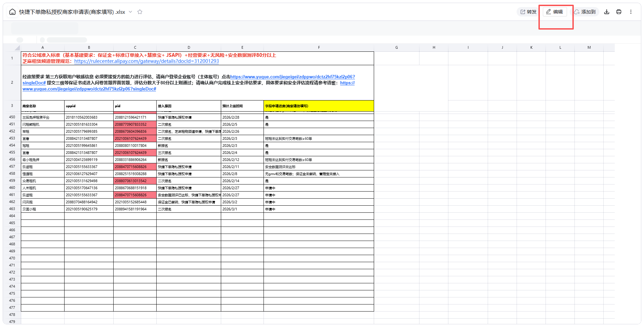
Task: Download the xlsx file
Action: tap(606, 12)
